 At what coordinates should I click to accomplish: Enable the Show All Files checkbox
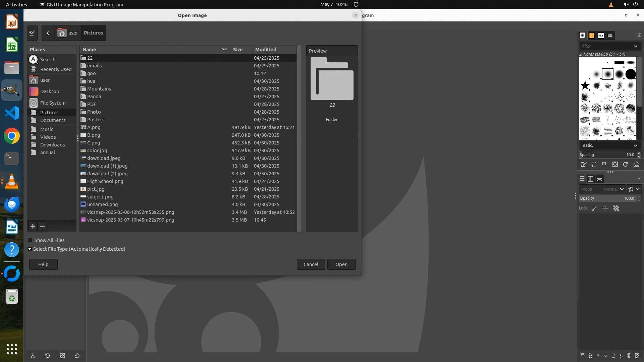[x=30, y=240]
